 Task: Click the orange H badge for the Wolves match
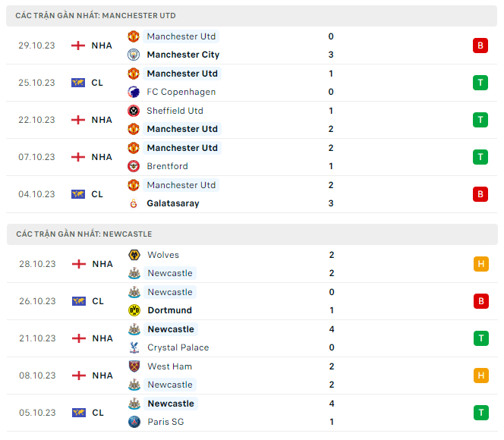480,264
